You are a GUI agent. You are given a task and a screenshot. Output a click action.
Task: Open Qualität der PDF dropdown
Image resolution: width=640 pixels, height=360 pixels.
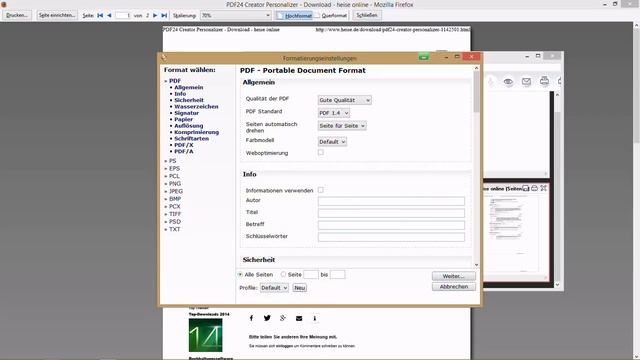tap(344, 100)
